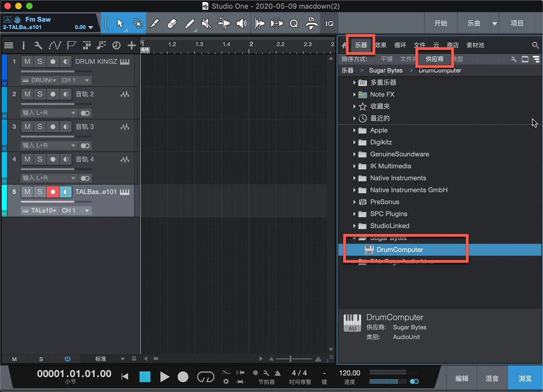Switch to the 乐器 browser tab
This screenshot has width=543, height=392.
pos(361,45)
